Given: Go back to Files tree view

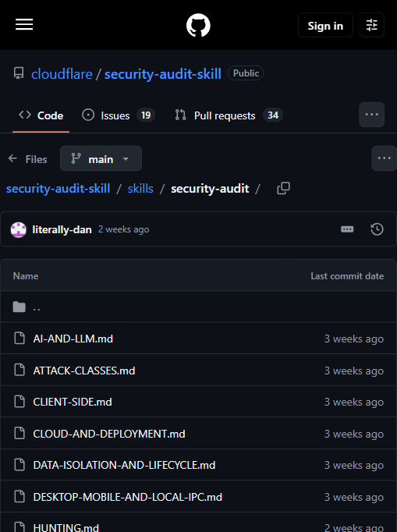Looking at the screenshot, I should pos(28,159).
